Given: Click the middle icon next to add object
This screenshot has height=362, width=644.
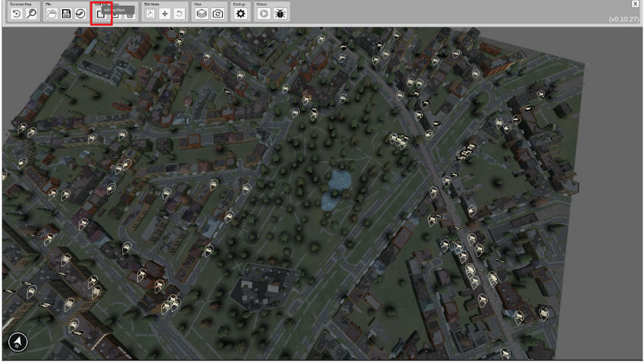Looking at the screenshot, I should [x=115, y=14].
